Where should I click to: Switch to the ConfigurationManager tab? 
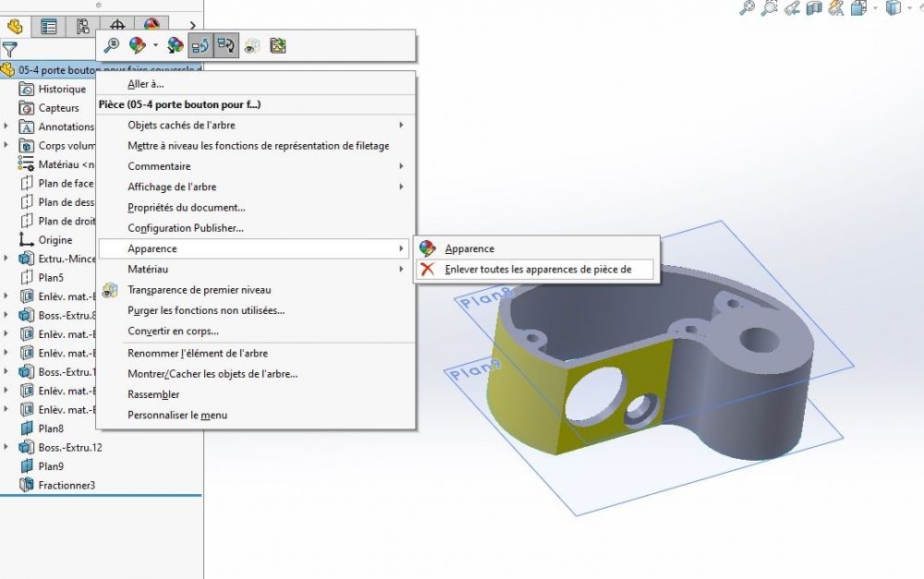(x=82, y=26)
